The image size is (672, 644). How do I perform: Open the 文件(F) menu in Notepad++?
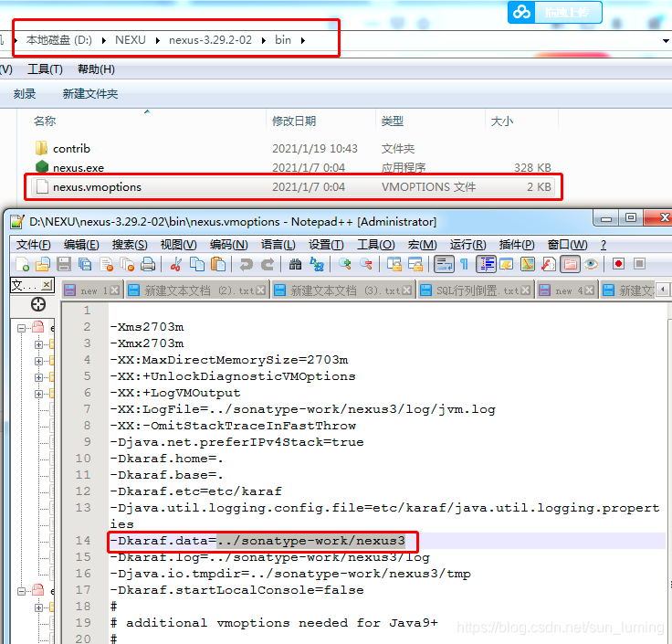point(34,245)
